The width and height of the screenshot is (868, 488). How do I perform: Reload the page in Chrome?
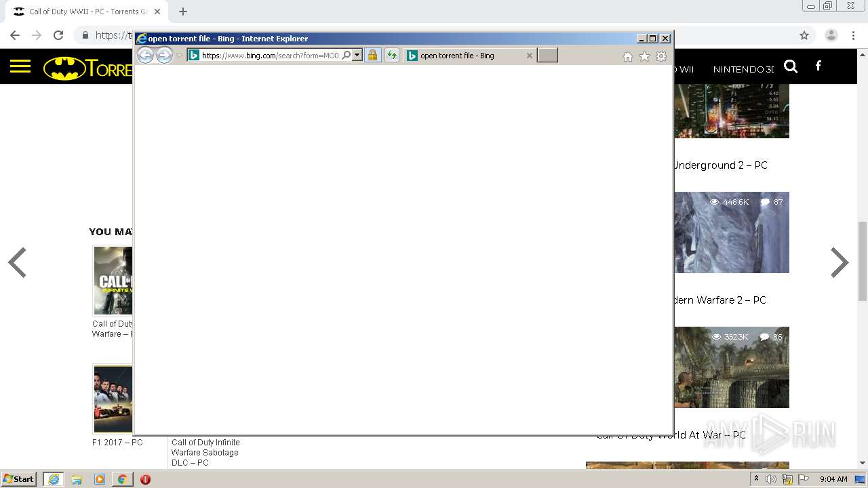point(58,35)
